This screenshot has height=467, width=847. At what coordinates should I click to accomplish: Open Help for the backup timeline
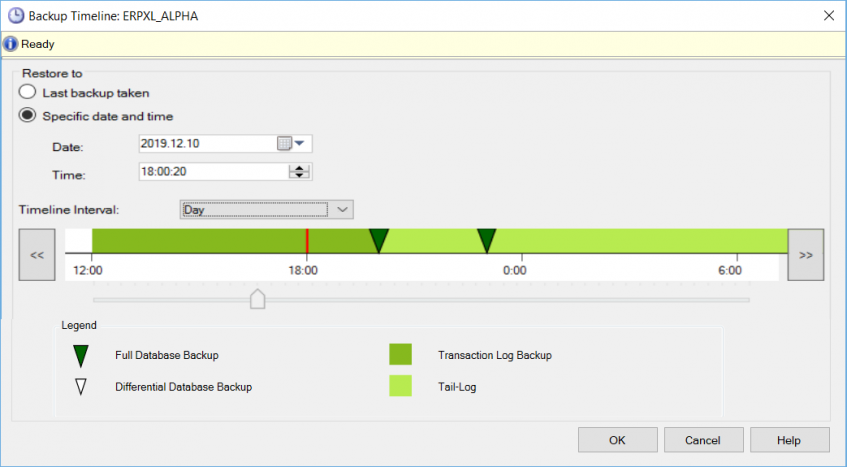tap(789, 440)
